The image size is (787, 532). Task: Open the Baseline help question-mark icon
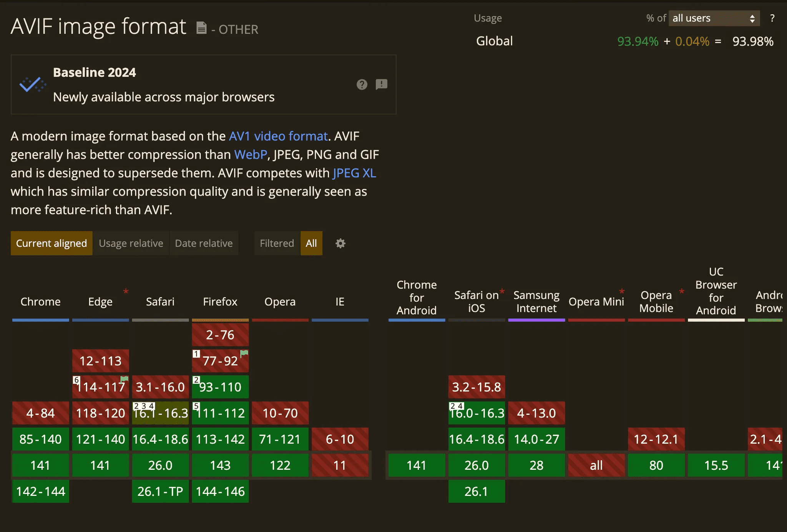click(x=362, y=85)
